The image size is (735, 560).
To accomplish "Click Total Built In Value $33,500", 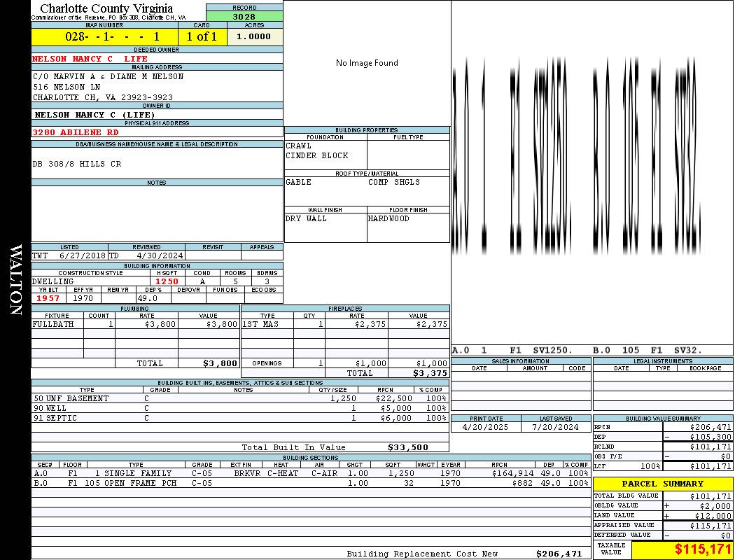I will (x=408, y=447).
